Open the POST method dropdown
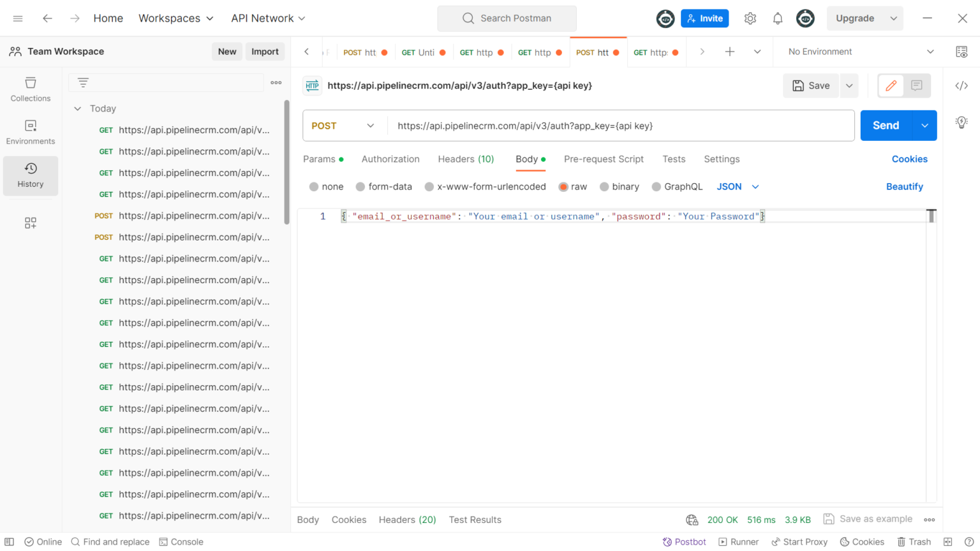This screenshot has height=551, width=980. (343, 126)
